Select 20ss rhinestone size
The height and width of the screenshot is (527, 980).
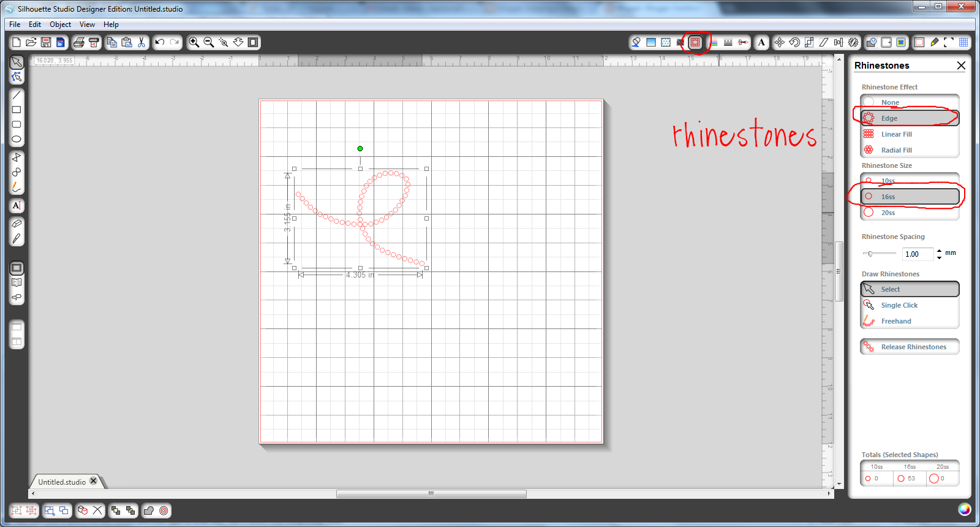[910, 213]
